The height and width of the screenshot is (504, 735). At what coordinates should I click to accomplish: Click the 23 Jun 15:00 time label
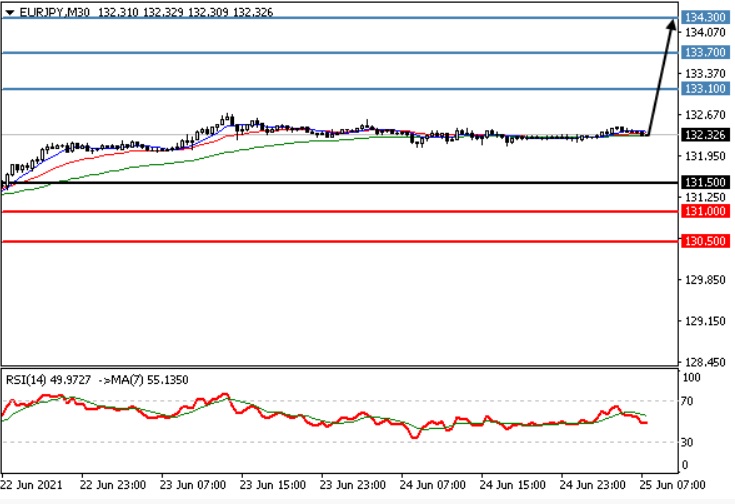point(273,485)
